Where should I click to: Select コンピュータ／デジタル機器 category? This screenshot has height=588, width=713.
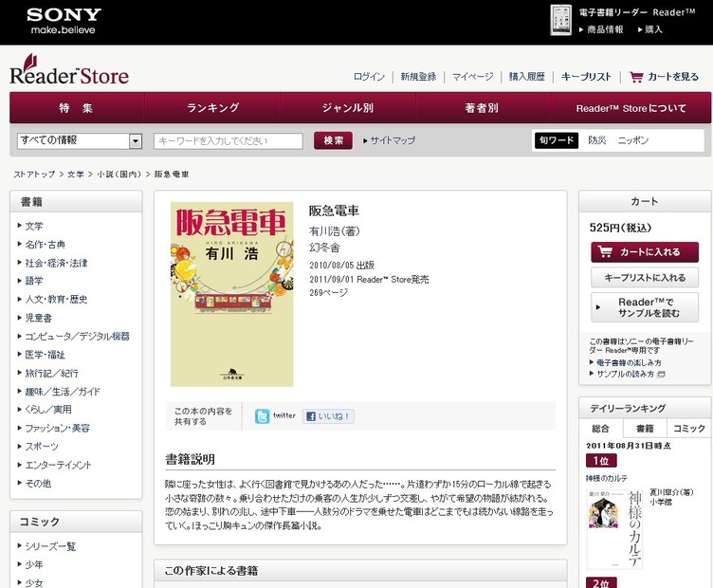point(78,336)
